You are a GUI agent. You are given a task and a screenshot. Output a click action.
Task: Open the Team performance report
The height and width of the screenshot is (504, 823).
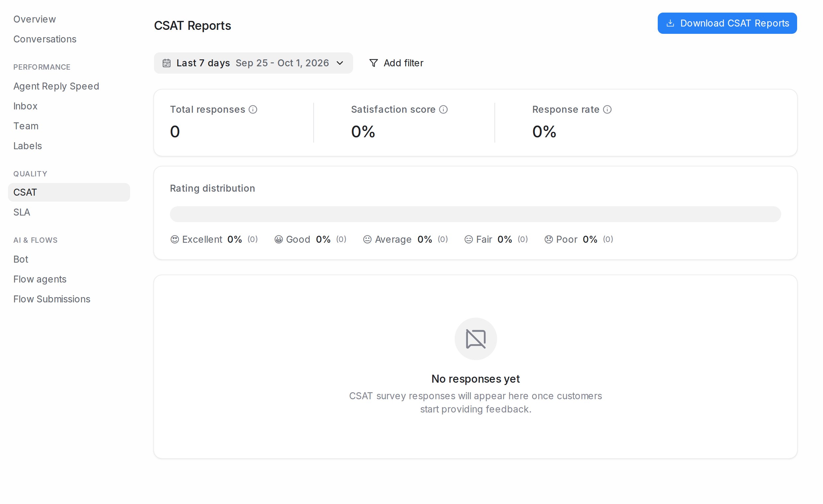pyautogui.click(x=26, y=126)
